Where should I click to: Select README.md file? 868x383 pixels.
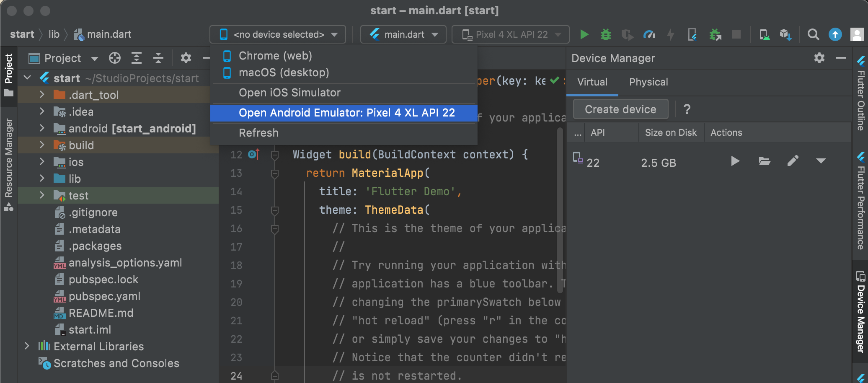[x=93, y=313]
